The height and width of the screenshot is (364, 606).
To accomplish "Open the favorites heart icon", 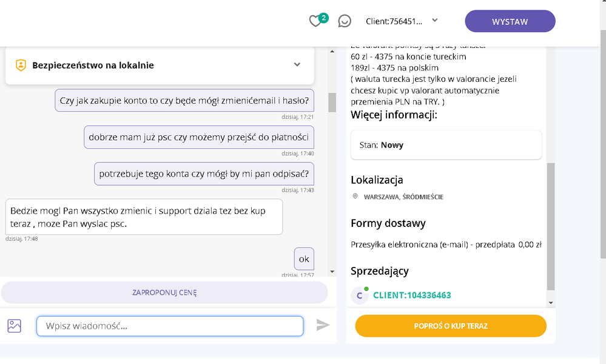I will point(315,22).
